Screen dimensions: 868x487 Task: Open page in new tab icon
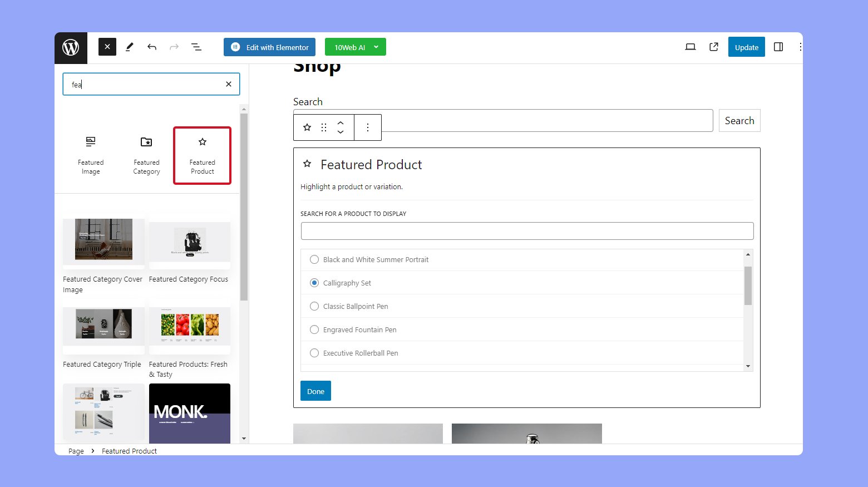tap(714, 47)
